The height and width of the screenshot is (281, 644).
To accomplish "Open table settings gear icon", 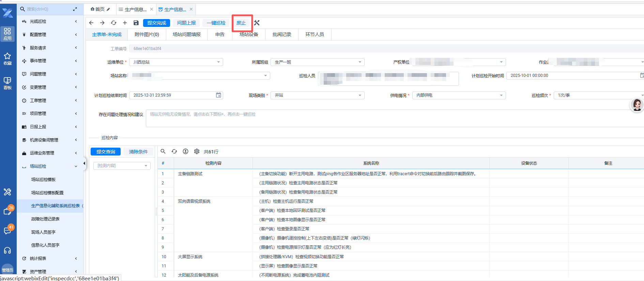I will [197, 151].
